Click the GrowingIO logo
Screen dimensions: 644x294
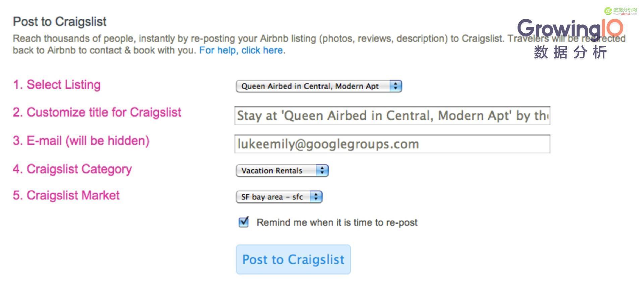pos(570,28)
